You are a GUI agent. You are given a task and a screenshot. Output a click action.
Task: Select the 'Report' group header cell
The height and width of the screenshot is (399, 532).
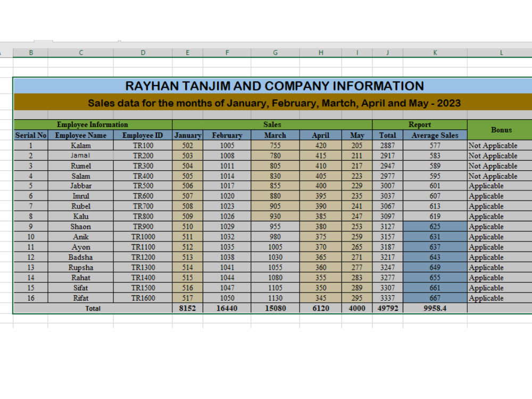420,124
